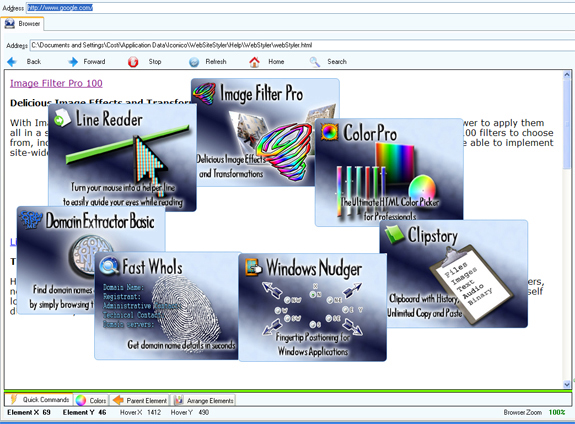Click the Back arrow icon
Screen dimensions: 575x424
click(12, 62)
